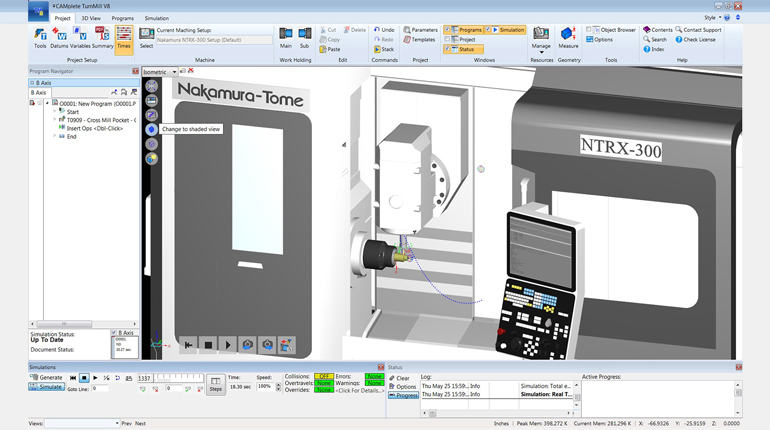This screenshot has width=770, height=430.
Task: Click the Select machine icon
Action: pyautogui.click(x=146, y=38)
